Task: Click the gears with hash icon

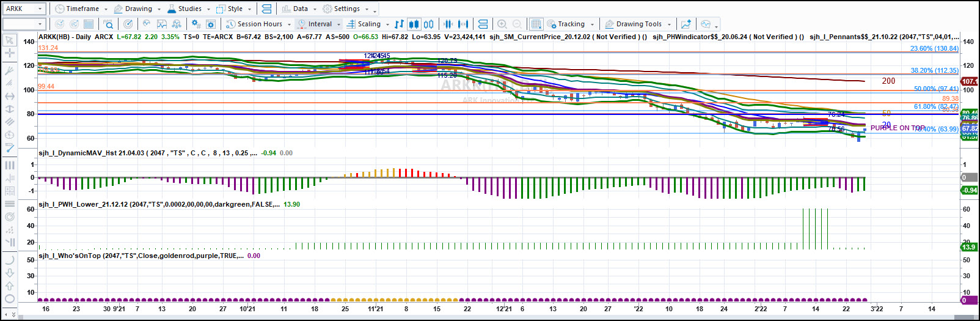Action: tap(196, 24)
